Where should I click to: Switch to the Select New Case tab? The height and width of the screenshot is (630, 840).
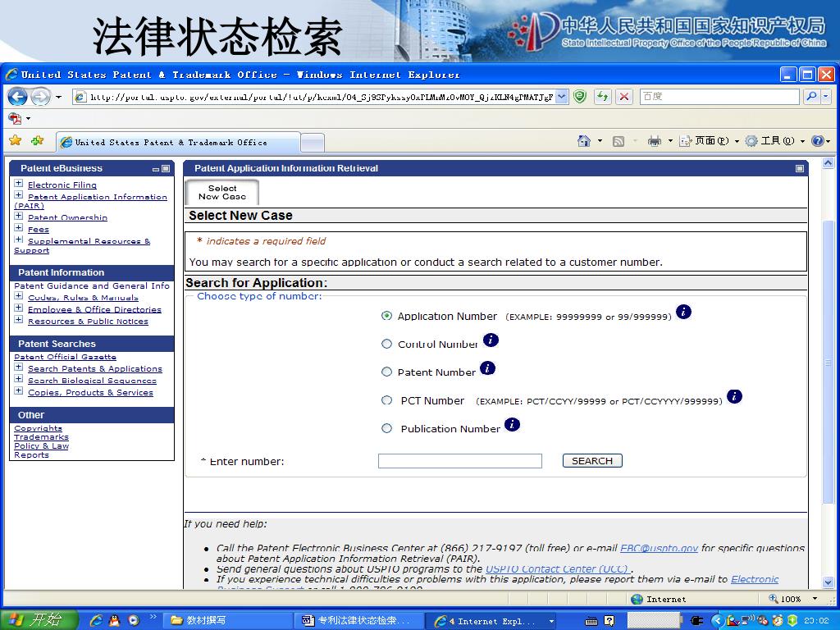222,192
